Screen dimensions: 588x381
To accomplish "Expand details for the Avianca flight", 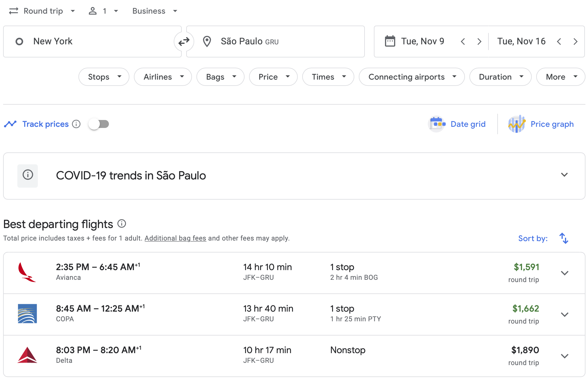I will (x=564, y=273).
